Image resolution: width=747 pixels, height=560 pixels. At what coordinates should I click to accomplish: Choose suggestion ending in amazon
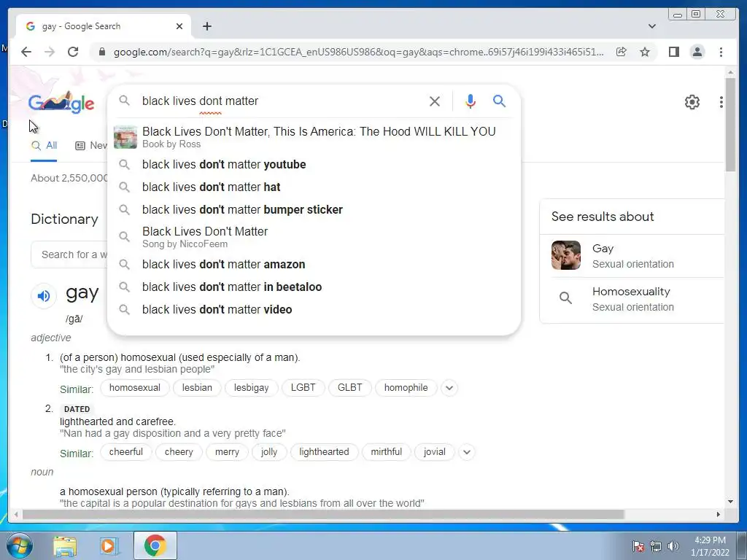pos(314,264)
